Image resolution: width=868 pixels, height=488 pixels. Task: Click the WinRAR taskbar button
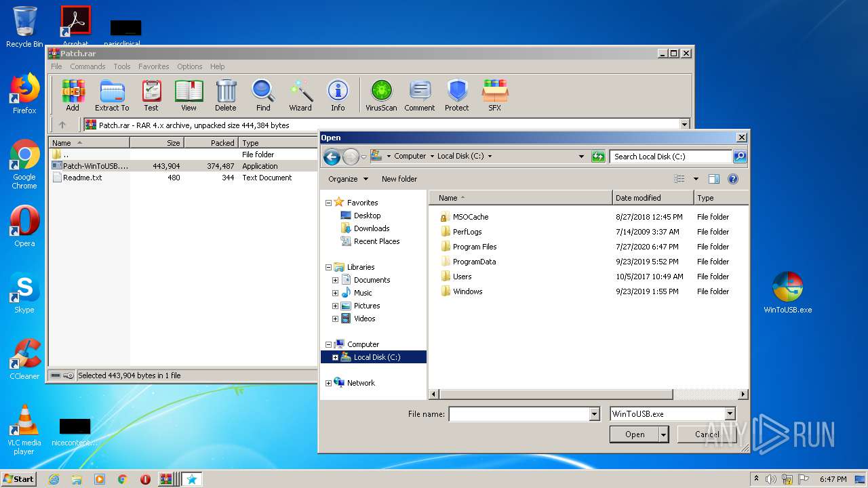167,479
